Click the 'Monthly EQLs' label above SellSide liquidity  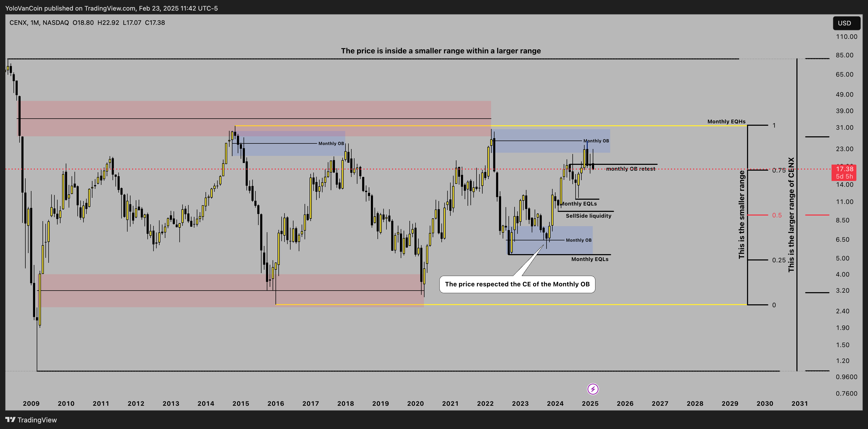point(578,204)
